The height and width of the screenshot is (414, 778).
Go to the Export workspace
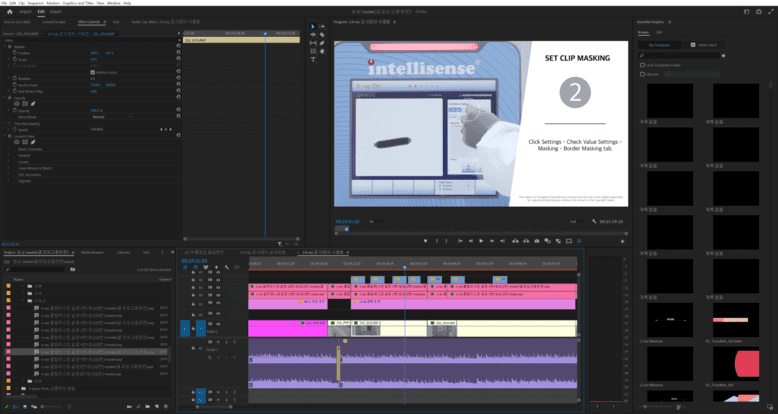tap(56, 11)
